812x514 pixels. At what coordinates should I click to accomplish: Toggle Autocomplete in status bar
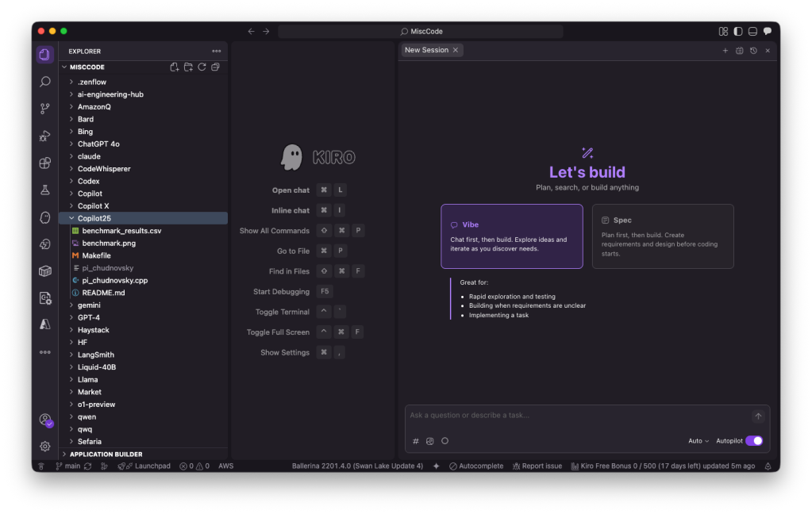476,466
